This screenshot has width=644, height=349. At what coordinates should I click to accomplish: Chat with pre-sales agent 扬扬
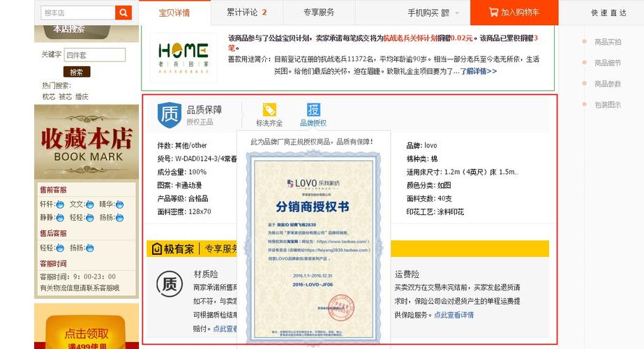(112, 218)
